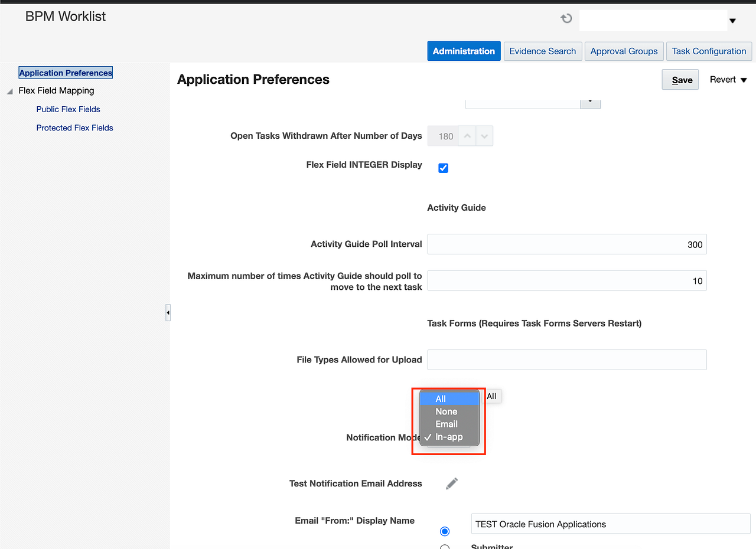Switch to the Task Configuration tab
Viewport: 756px width, 549px height.
coord(709,51)
